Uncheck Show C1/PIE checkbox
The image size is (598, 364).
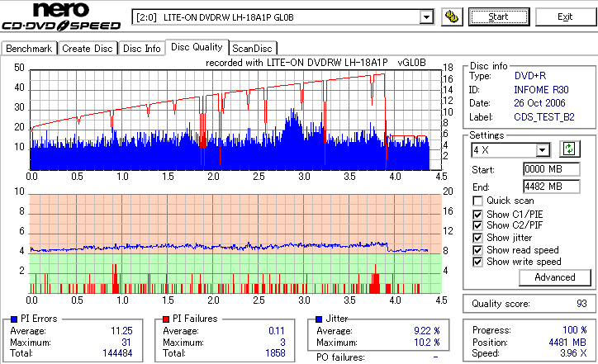(477, 215)
